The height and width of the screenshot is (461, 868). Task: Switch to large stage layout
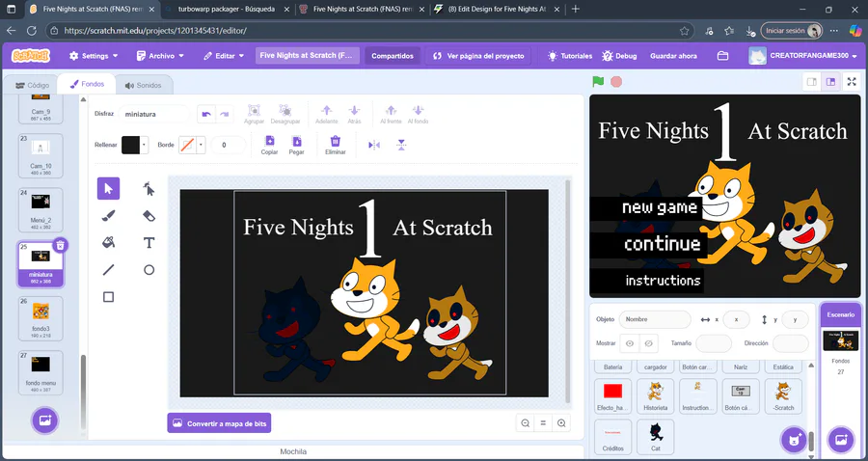click(830, 82)
